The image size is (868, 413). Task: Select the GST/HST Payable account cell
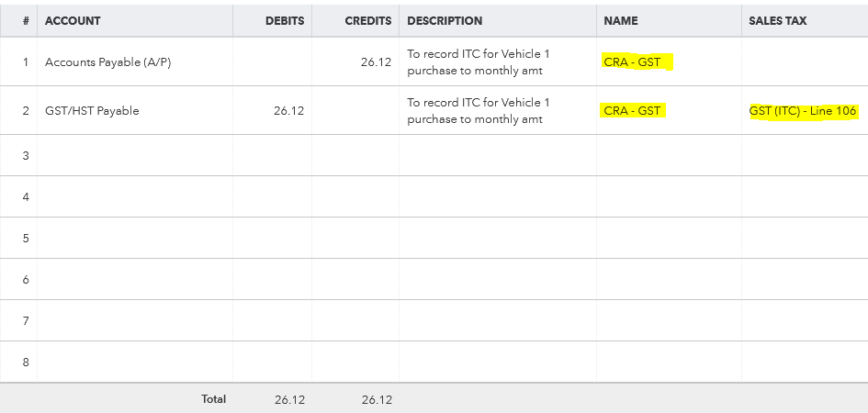click(x=135, y=110)
